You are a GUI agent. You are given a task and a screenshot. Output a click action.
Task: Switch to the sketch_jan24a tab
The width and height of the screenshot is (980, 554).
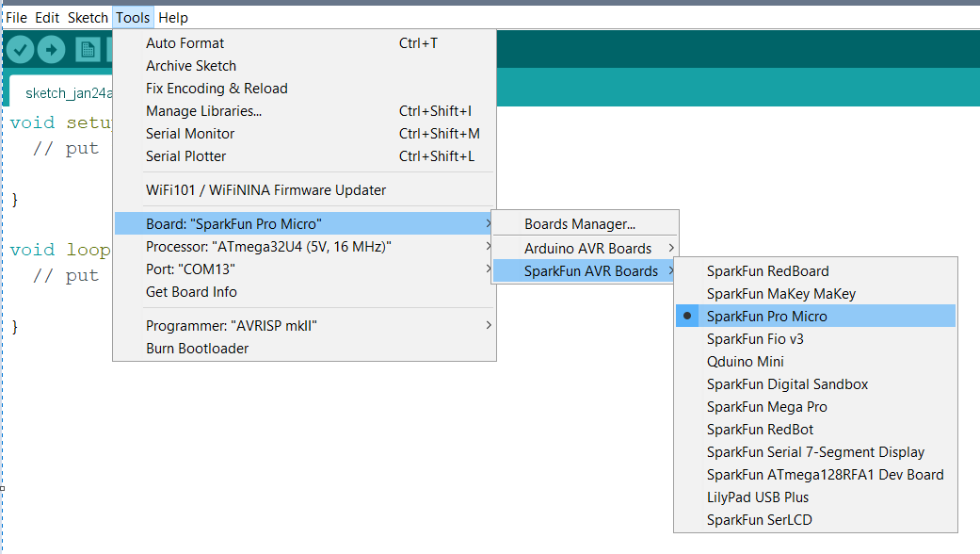(68, 93)
